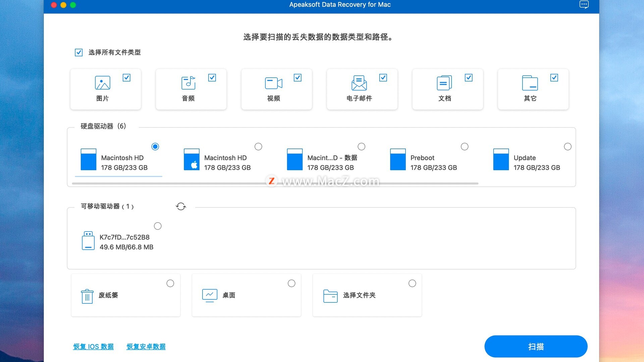
Task: Click the Preboot drive name
Action: (422, 158)
